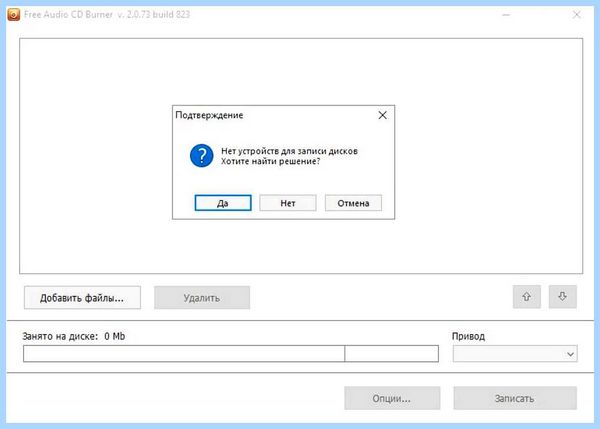Click the Отмена button in dialog

click(353, 203)
